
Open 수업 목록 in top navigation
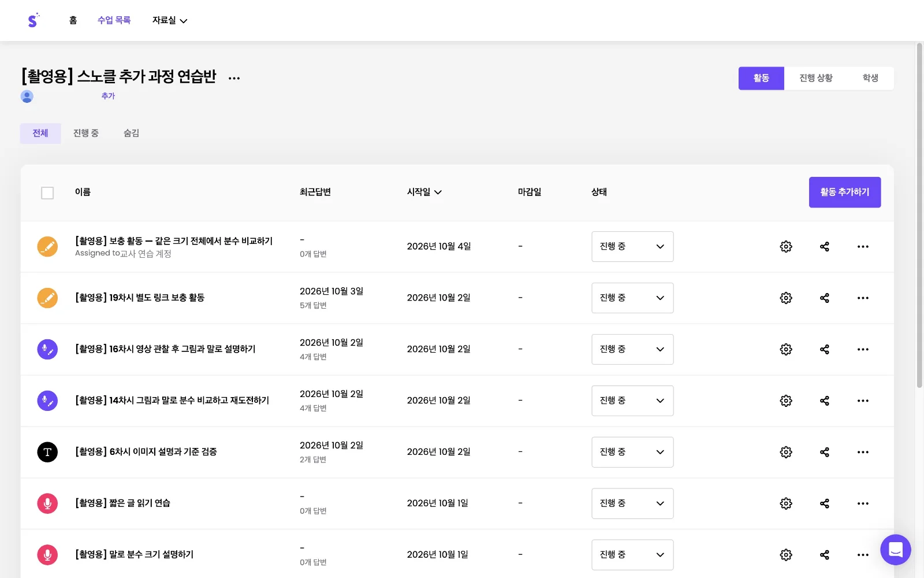(114, 20)
